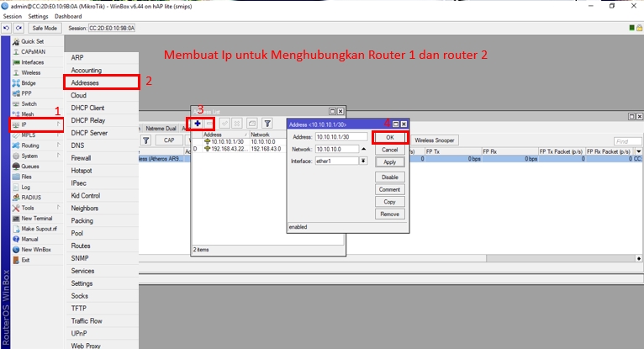Viewport: 644px width, 349px height.
Task: Open the Interface dropdown arrow for ether1
Action: click(x=363, y=161)
